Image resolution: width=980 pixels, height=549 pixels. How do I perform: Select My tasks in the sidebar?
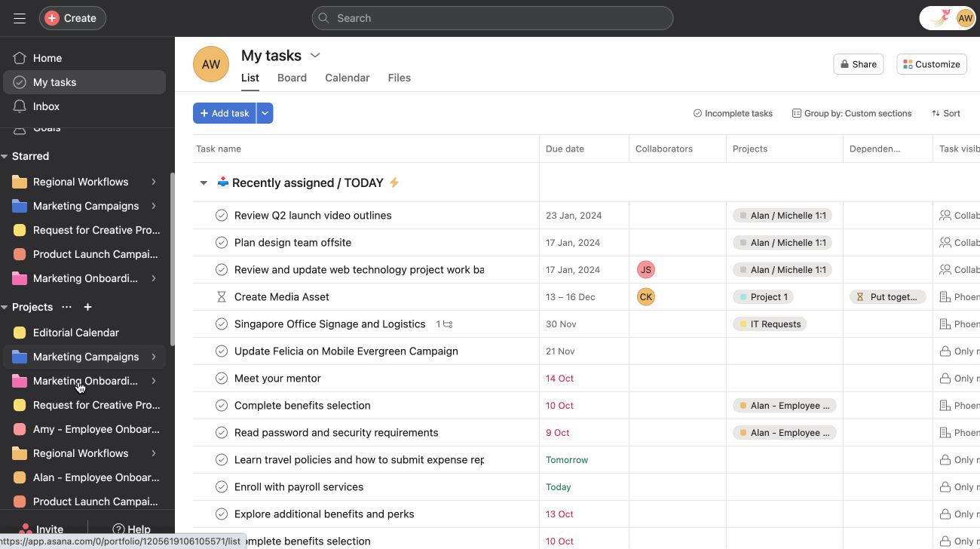(x=84, y=82)
